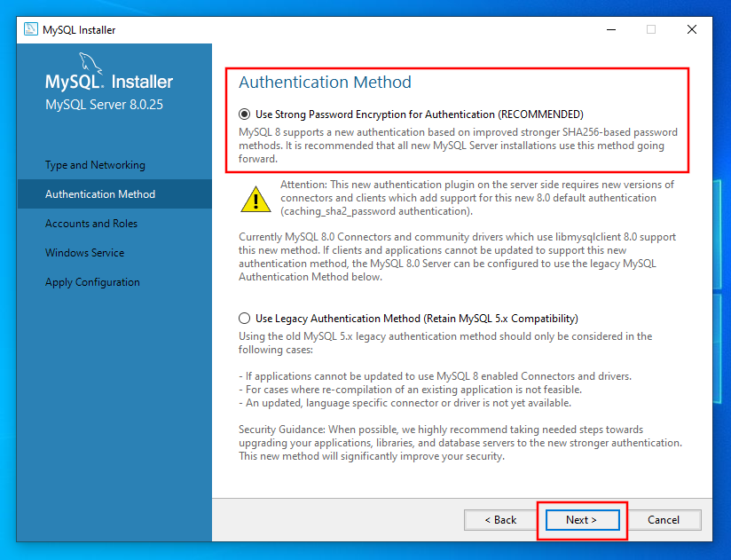The height and width of the screenshot is (560, 731).
Task: Close the MySQL Installer window
Action: click(x=692, y=29)
